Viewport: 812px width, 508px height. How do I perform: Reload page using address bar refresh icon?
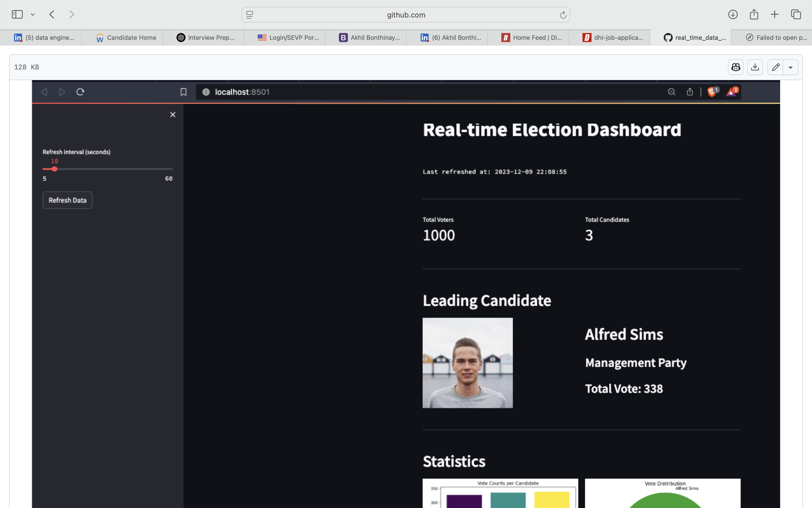coord(563,15)
